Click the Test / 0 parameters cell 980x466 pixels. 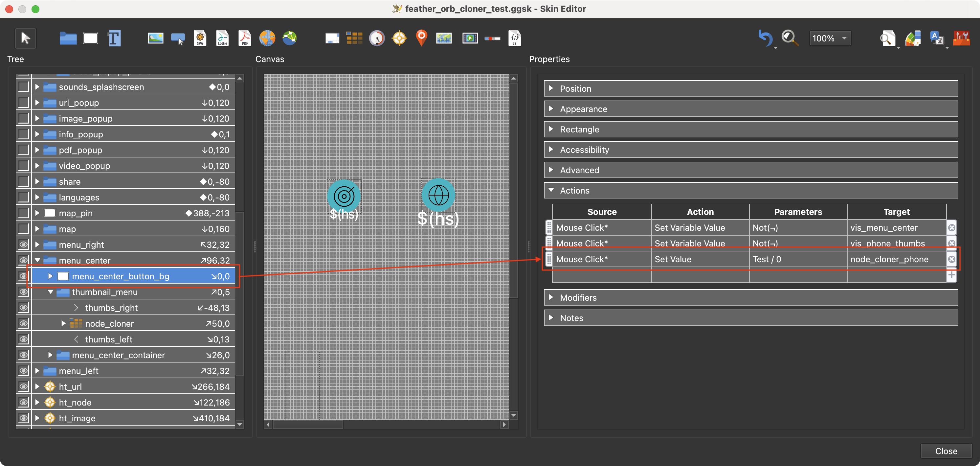pyautogui.click(x=798, y=259)
